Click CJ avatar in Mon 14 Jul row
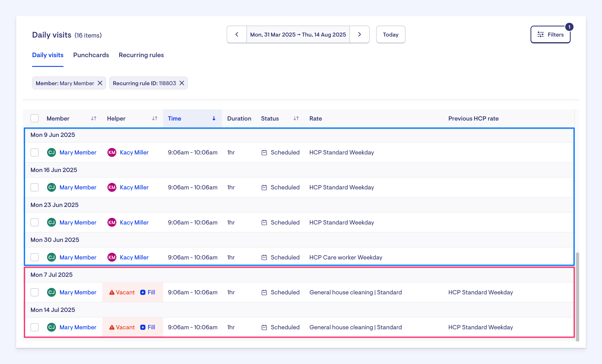Viewport: 602px width, 364px height. pos(51,327)
